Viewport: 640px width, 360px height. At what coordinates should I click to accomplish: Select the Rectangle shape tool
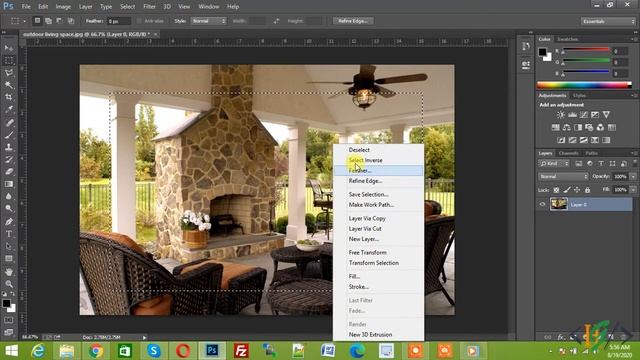click(9, 259)
